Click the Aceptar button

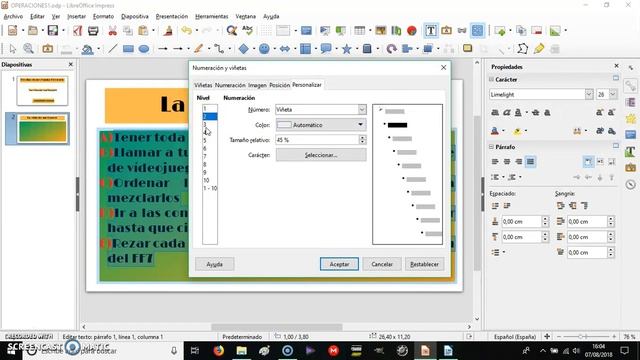point(339,264)
